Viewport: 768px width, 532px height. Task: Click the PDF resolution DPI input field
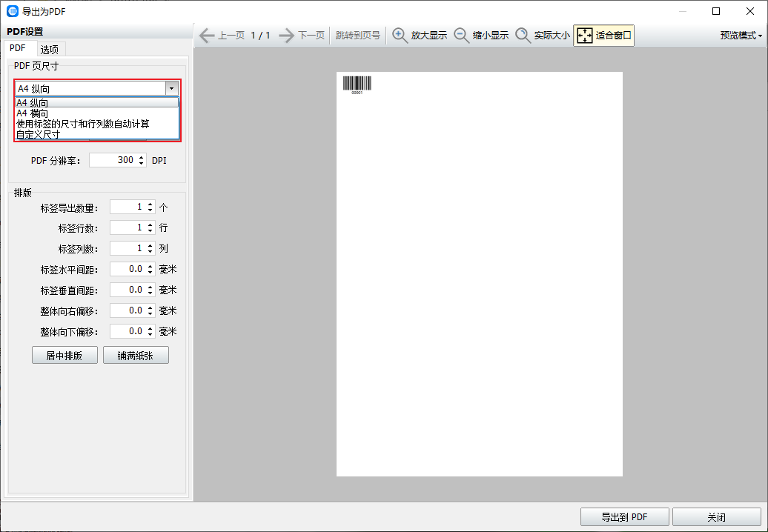pos(113,160)
